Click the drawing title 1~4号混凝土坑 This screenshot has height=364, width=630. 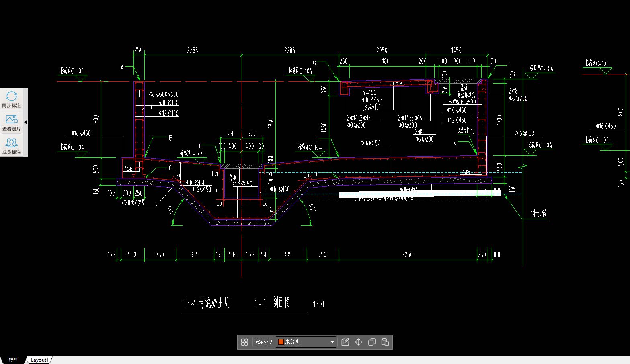tap(206, 303)
